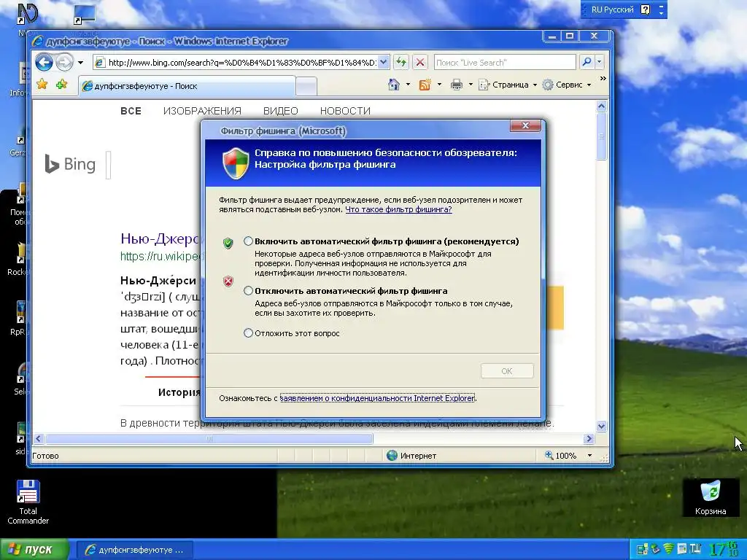The width and height of the screenshot is (747, 560).
Task: Open the Total Commander desktop shortcut
Action: [x=28, y=502]
